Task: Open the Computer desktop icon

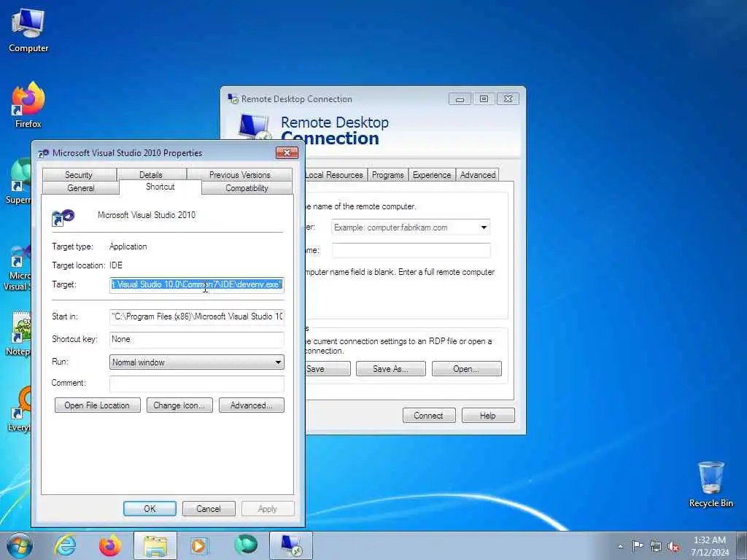Action: point(28,31)
